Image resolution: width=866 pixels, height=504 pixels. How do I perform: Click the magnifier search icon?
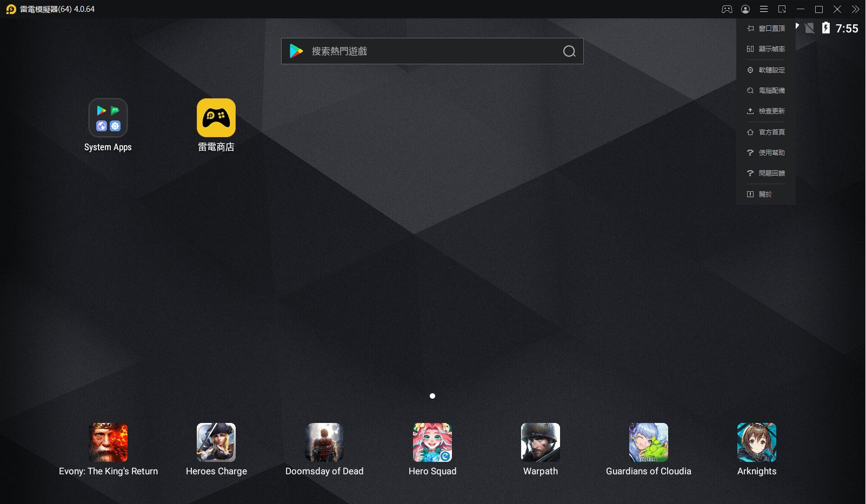tap(569, 51)
